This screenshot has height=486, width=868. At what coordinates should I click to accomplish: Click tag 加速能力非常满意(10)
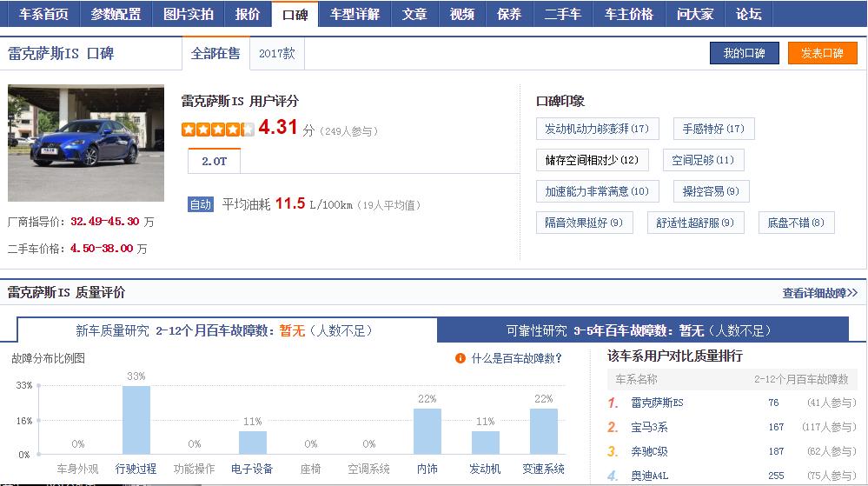[x=597, y=191]
